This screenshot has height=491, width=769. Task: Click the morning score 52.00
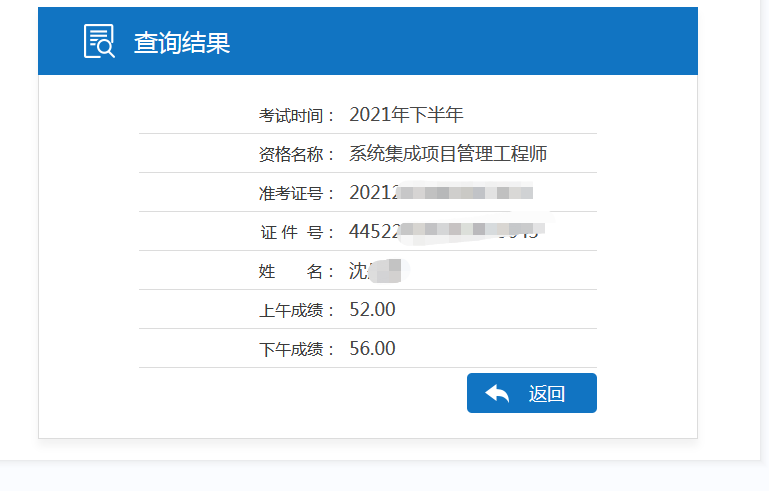[372, 310]
